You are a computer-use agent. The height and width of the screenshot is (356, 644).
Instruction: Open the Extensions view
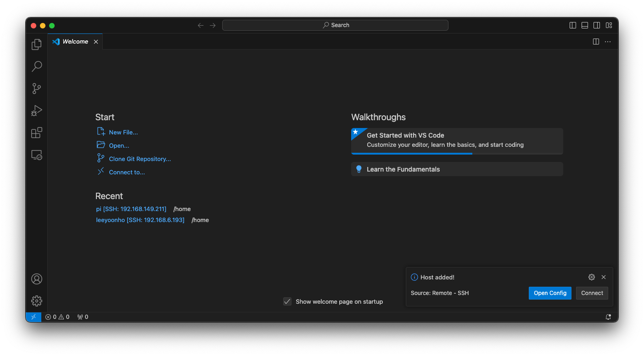click(x=37, y=133)
